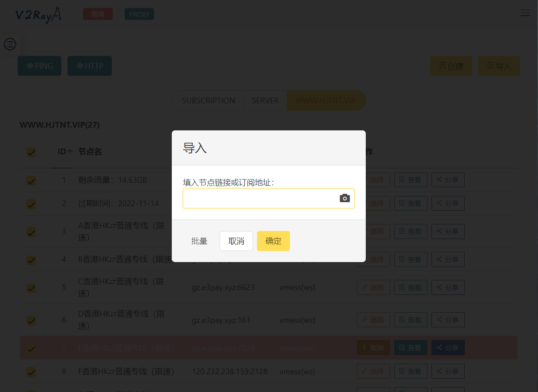Image resolution: width=538 pixels, height=392 pixels.
Task: Open batch mode via 批量 link
Action: coord(199,241)
